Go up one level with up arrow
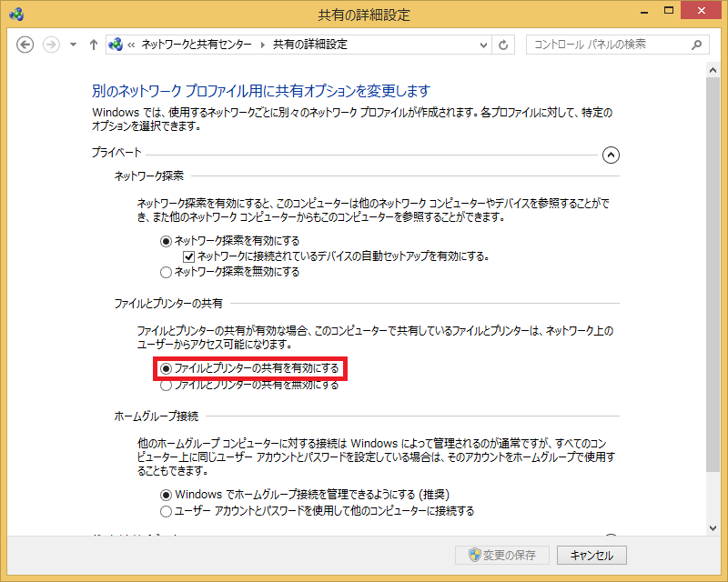The height and width of the screenshot is (582, 728). pos(94,45)
